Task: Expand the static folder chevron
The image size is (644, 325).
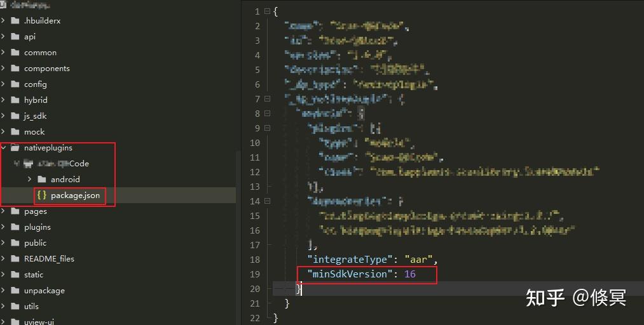Action: (3, 275)
